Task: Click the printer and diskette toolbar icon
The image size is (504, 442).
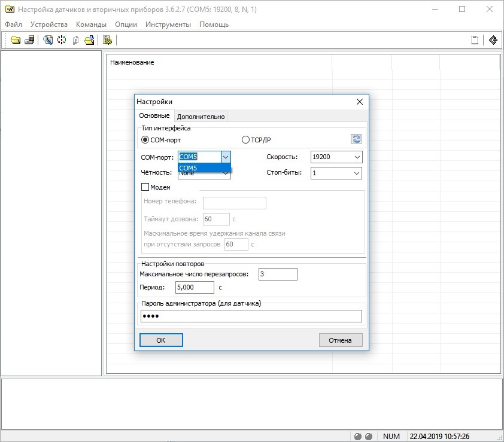Action: (x=29, y=40)
